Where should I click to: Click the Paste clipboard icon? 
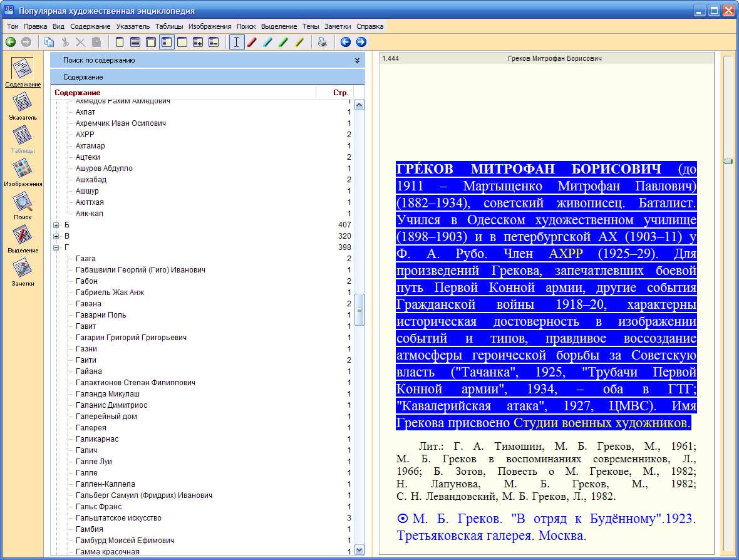96,42
